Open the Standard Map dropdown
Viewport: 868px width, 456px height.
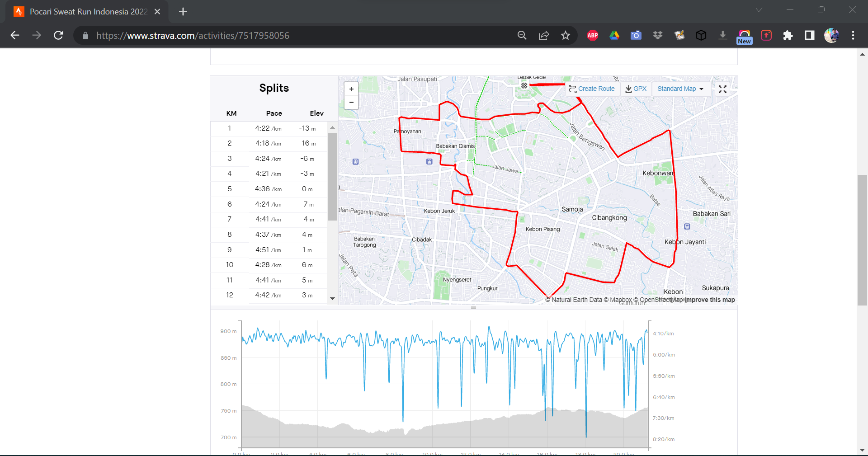coord(680,89)
